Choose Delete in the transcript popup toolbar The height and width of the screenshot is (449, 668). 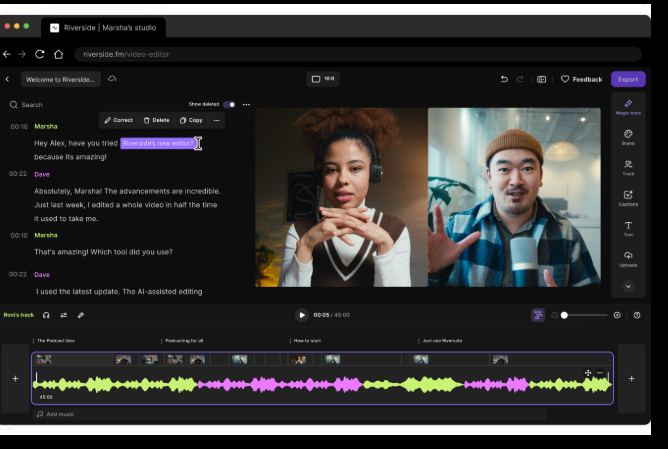point(156,120)
